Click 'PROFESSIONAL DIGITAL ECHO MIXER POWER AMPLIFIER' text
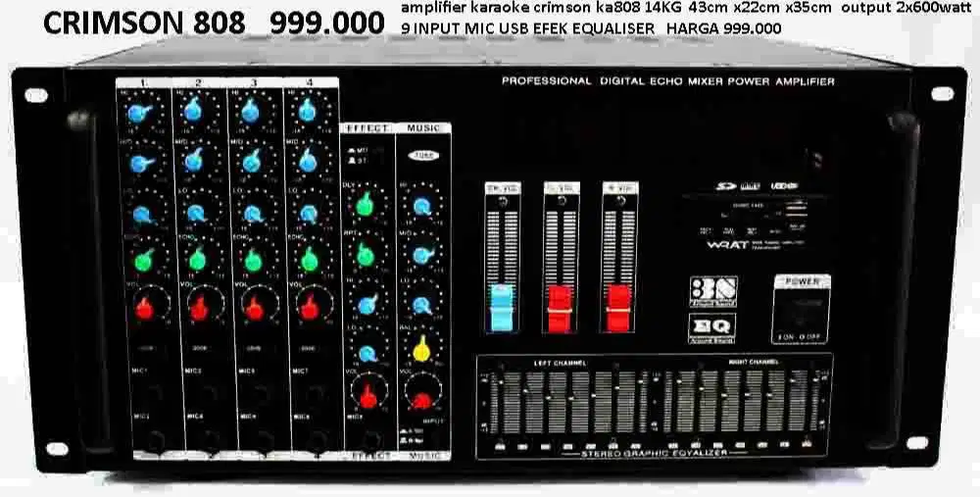 click(x=668, y=81)
